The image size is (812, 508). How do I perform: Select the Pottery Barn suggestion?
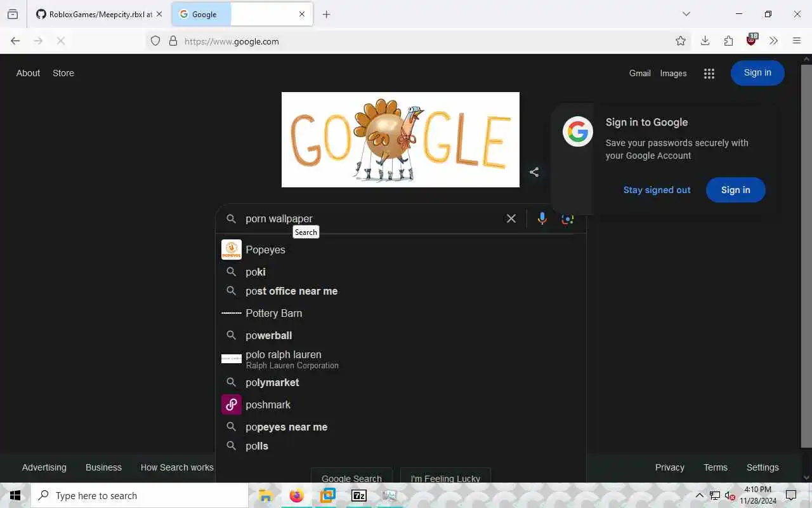[401, 313]
